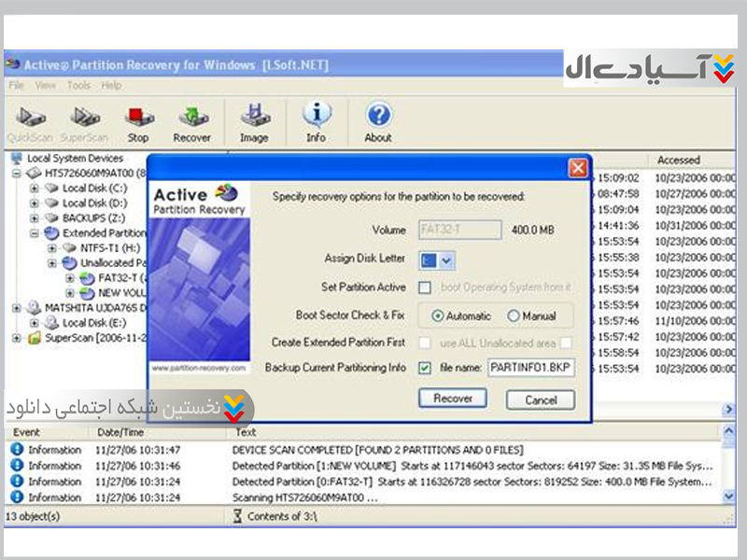Select the BACKUPS (Z:) drive icon
Image resolution: width=747 pixels, height=560 pixels.
tap(52, 217)
